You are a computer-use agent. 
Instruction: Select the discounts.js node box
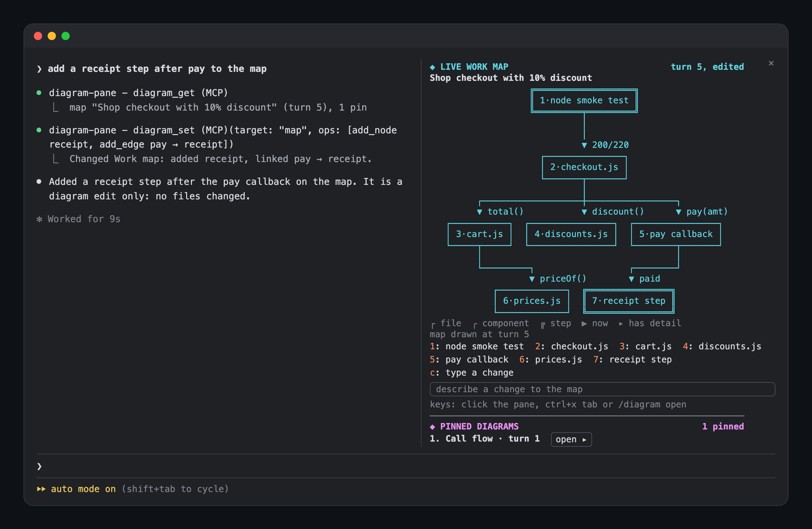point(571,234)
